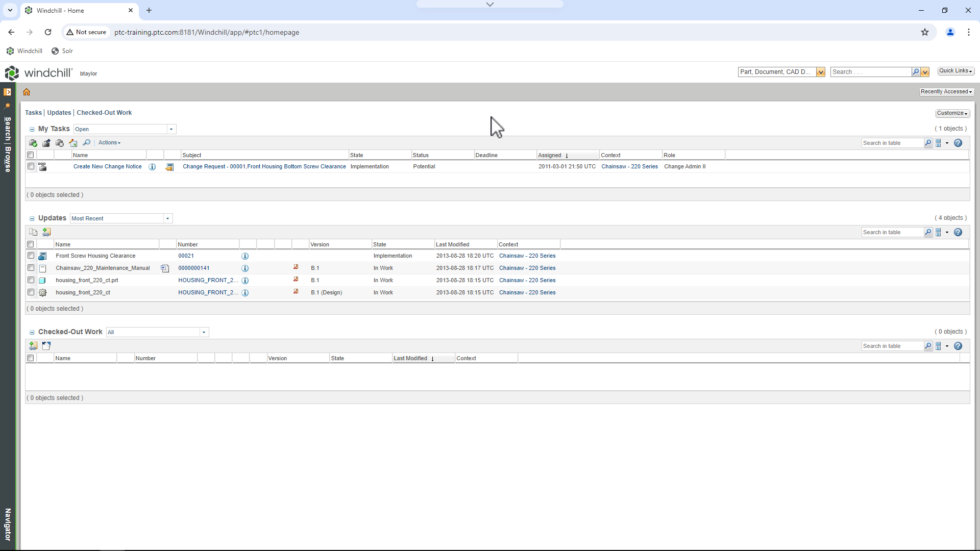Open Change Request - 00001 subject link

[264, 167]
